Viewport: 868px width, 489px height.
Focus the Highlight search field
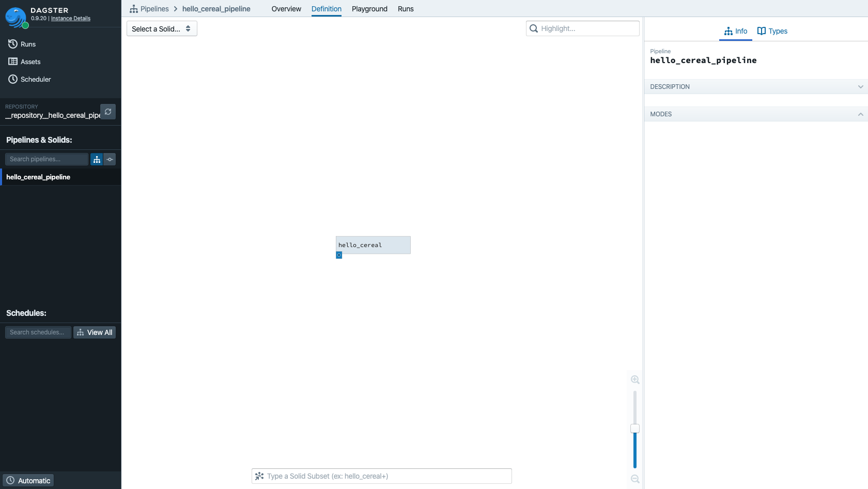(x=583, y=28)
